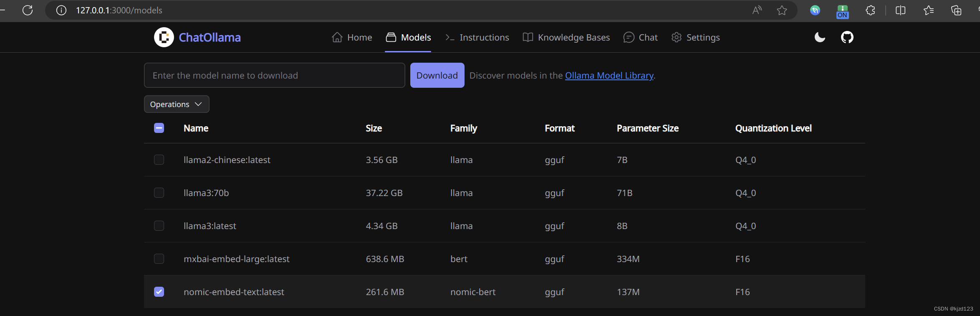
Task: Click the 7B parameter size cell
Action: [x=622, y=160]
